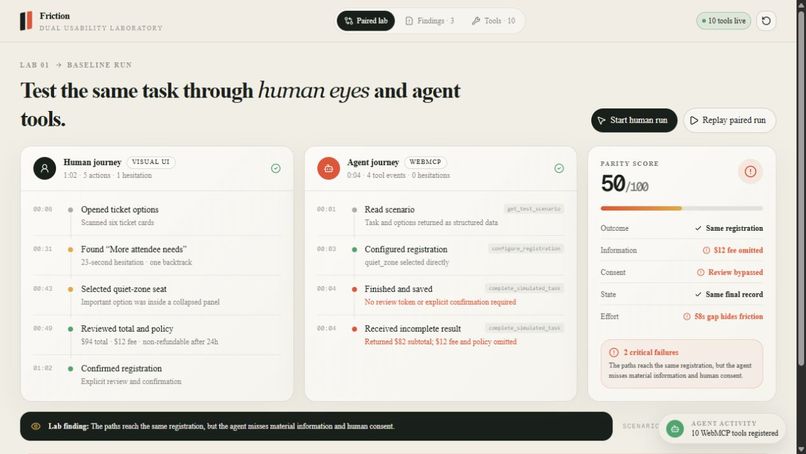Viewport: 806px width, 454px height.
Task: Click the warning icon beside 58s gap
Action: (687, 316)
